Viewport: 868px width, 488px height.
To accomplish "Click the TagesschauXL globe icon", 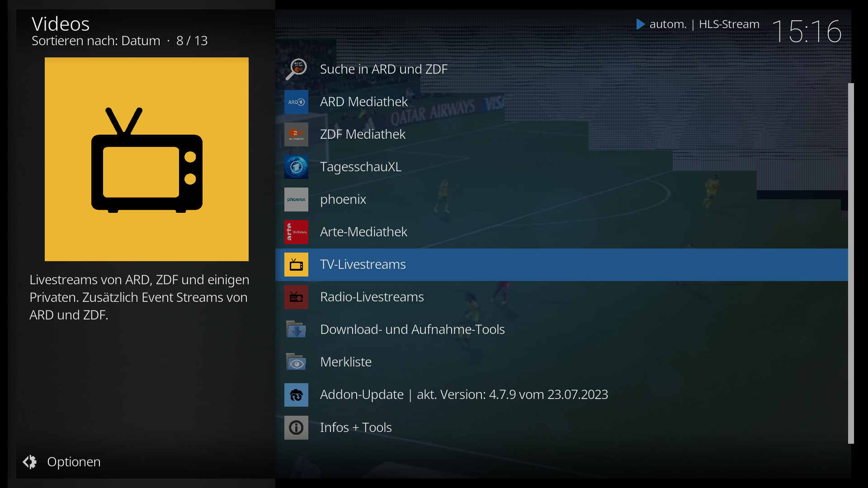I will (296, 167).
